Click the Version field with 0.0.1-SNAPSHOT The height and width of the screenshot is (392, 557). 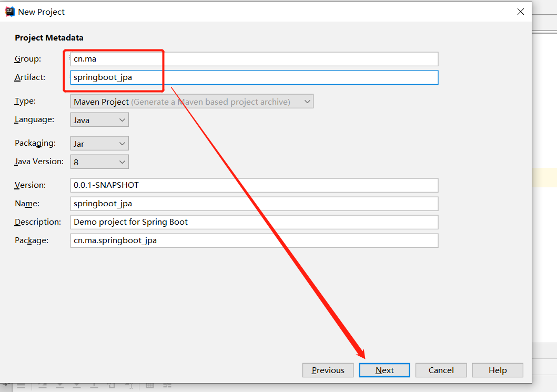(254, 185)
